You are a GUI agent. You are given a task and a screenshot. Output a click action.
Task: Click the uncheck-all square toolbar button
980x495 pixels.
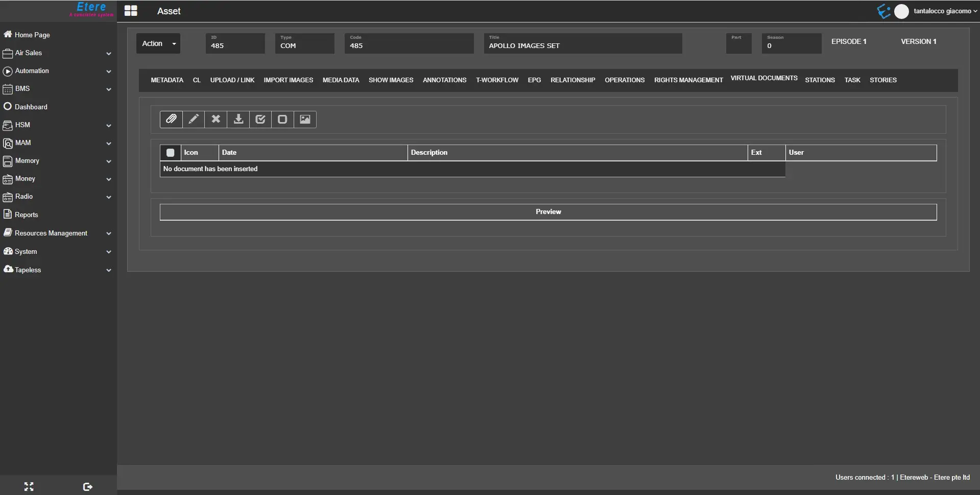[x=282, y=119]
